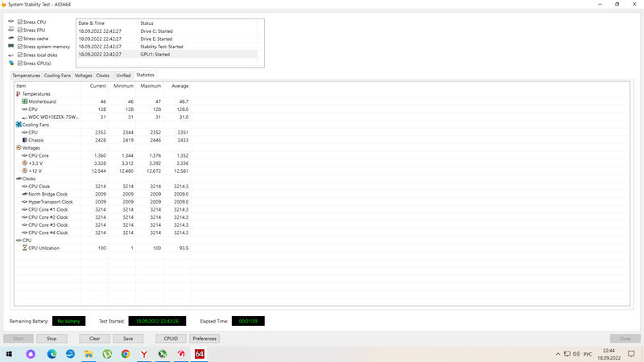644x362 pixels.
Task: Switch to the Voltages tab
Action: (84, 76)
